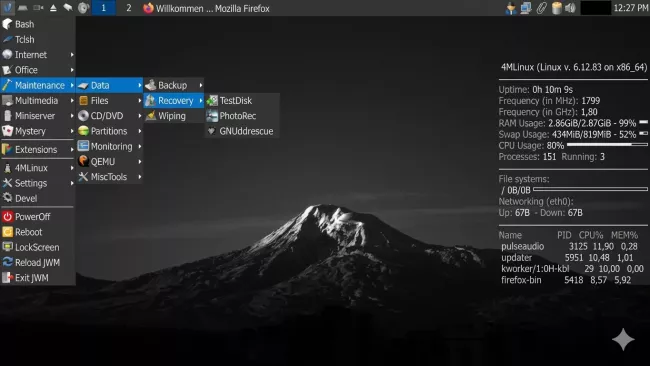Expand the Internet submenu
650x366 pixels.
point(38,55)
